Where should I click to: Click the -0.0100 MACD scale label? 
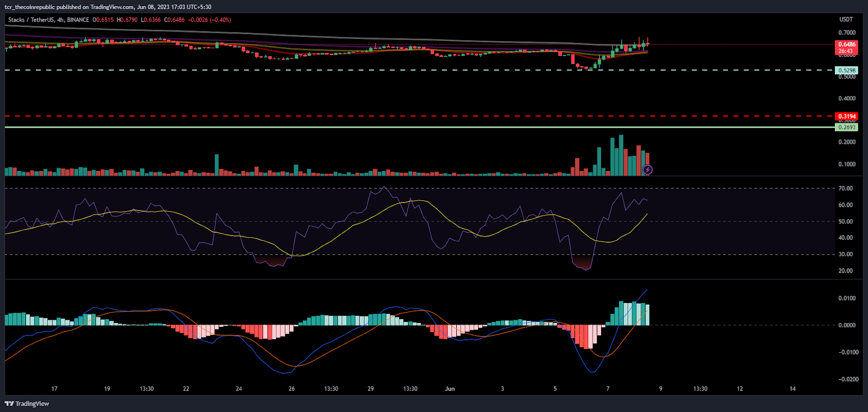point(848,352)
